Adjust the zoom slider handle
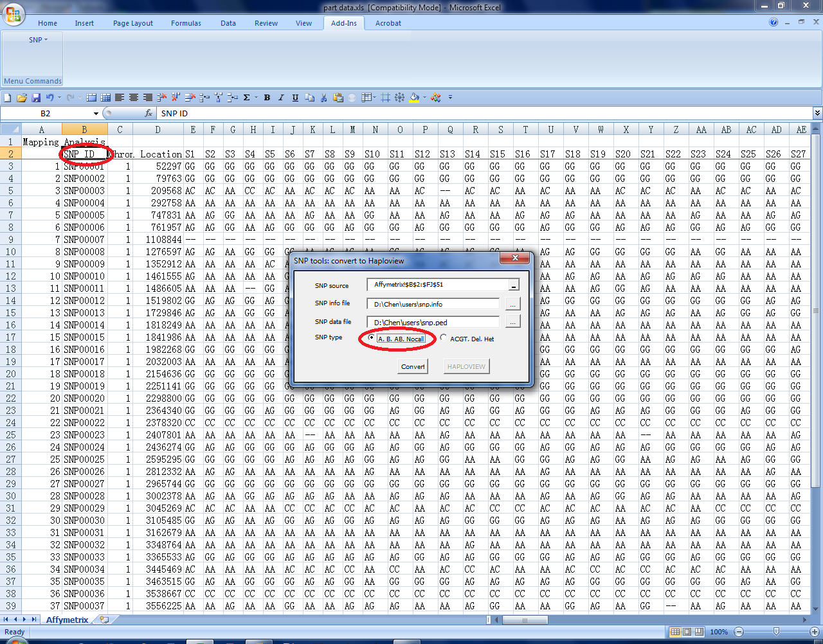The image size is (823, 644). pyautogui.click(x=776, y=632)
